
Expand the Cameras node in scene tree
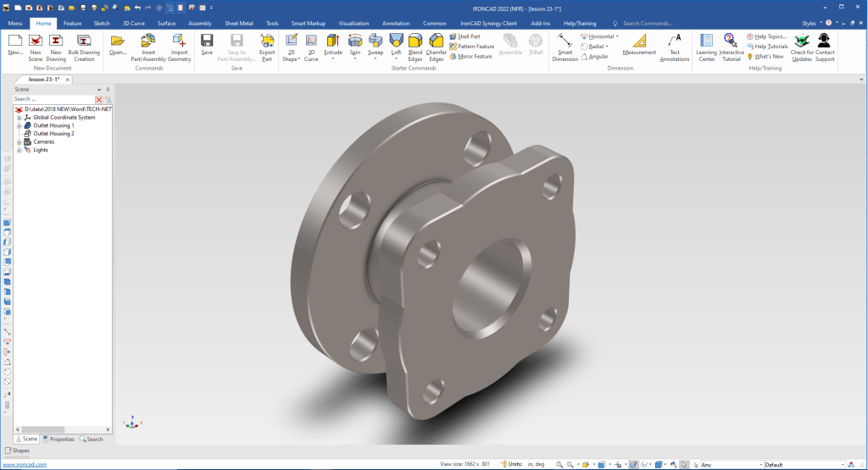[x=19, y=141]
